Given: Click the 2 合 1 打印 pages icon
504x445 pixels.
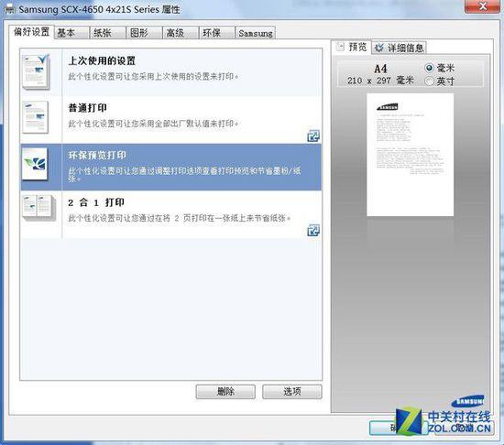Looking at the screenshot, I should (38, 208).
